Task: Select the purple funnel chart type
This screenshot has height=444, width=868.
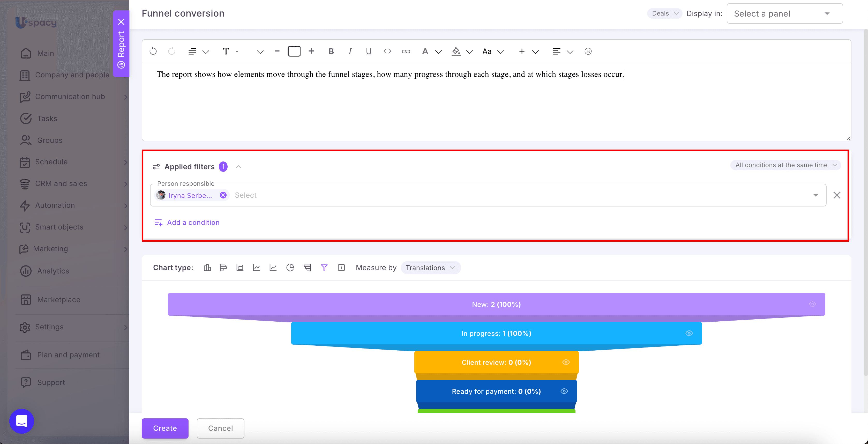Action: pos(324,267)
